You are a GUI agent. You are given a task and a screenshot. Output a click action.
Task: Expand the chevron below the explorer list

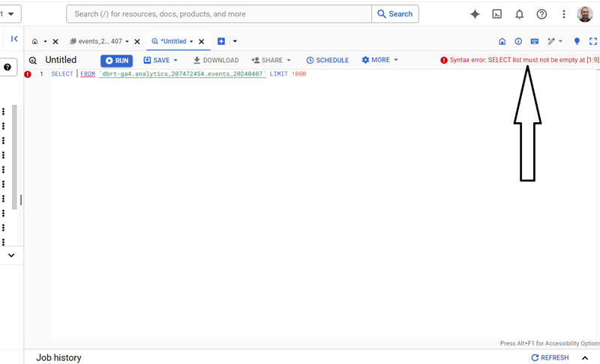click(x=11, y=255)
